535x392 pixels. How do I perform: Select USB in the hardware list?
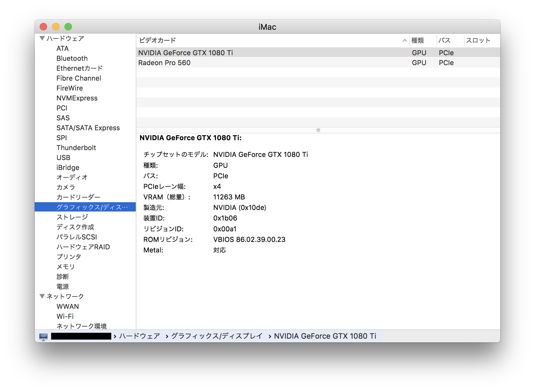click(x=63, y=158)
